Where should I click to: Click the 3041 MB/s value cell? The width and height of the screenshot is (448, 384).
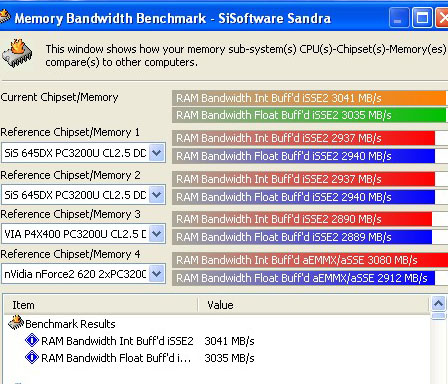click(229, 341)
